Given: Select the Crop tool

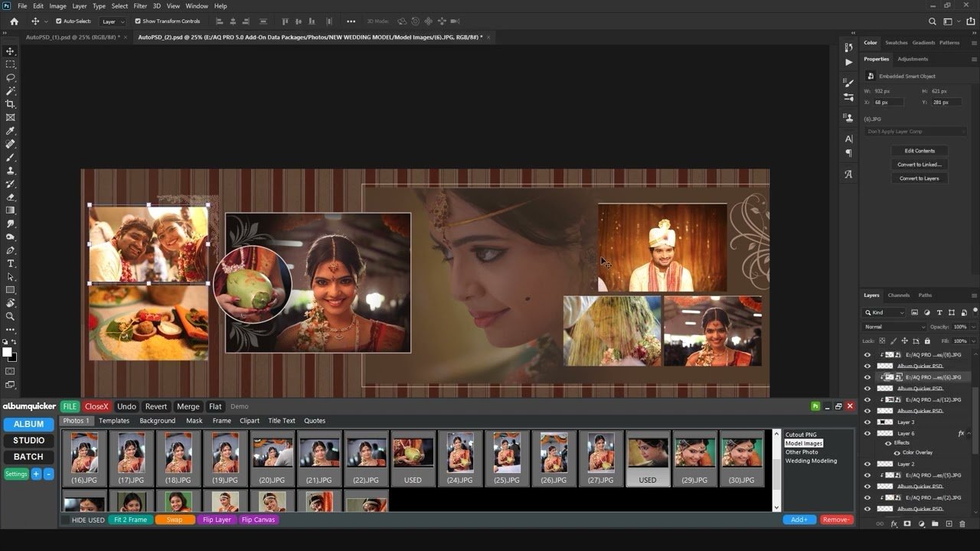Looking at the screenshot, I should click(x=11, y=104).
